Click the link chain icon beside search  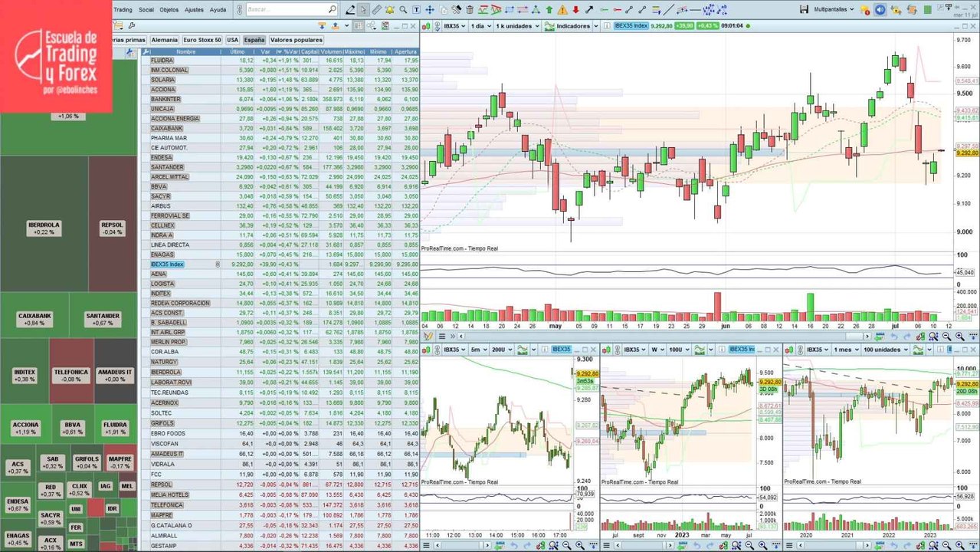(x=241, y=9)
